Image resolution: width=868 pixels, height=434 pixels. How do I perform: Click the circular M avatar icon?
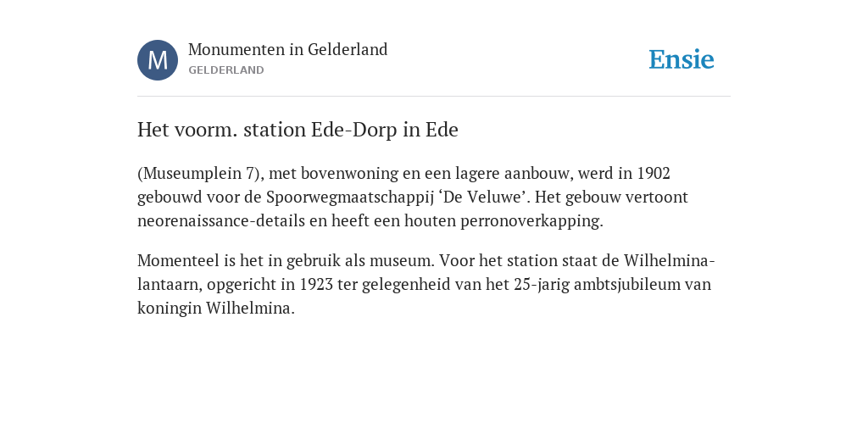[158, 60]
